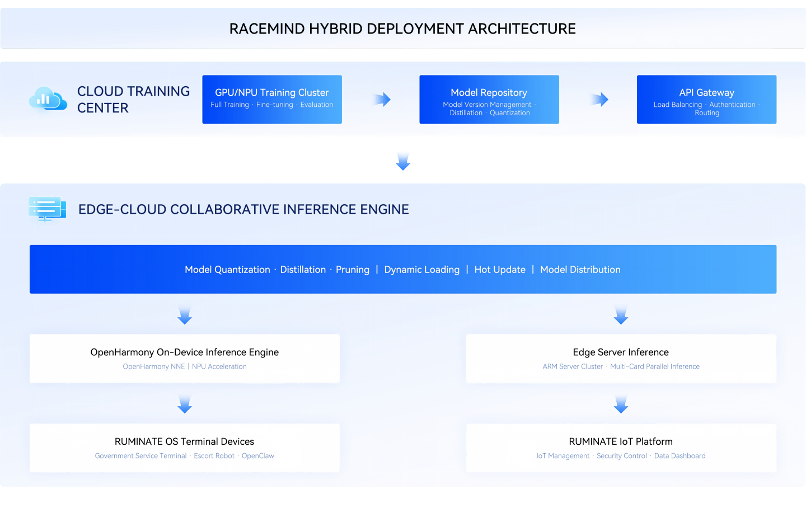Click the cloud training center chart icon

(48, 99)
